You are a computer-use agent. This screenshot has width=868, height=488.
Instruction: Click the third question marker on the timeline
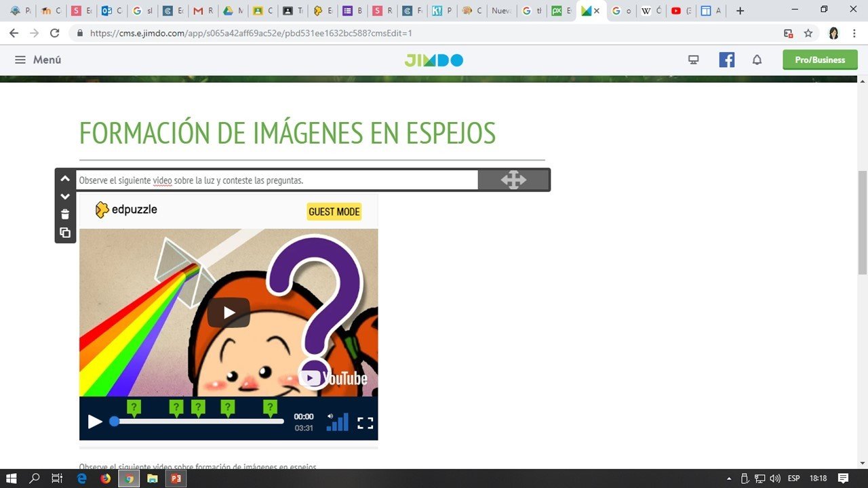[x=198, y=407]
